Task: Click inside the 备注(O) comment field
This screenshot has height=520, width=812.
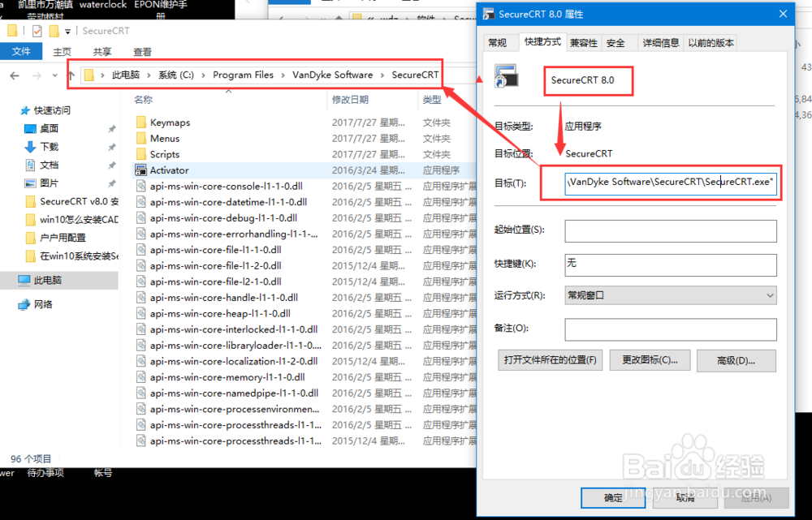Action: [x=672, y=329]
